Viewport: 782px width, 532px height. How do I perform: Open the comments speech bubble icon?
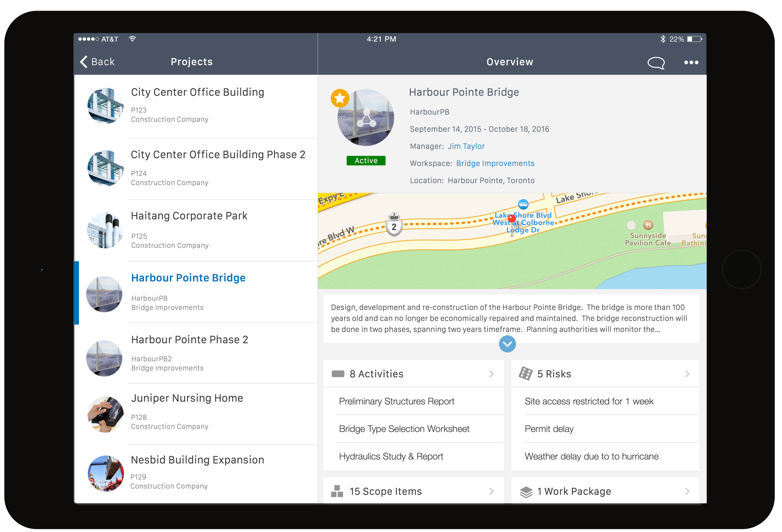656,63
